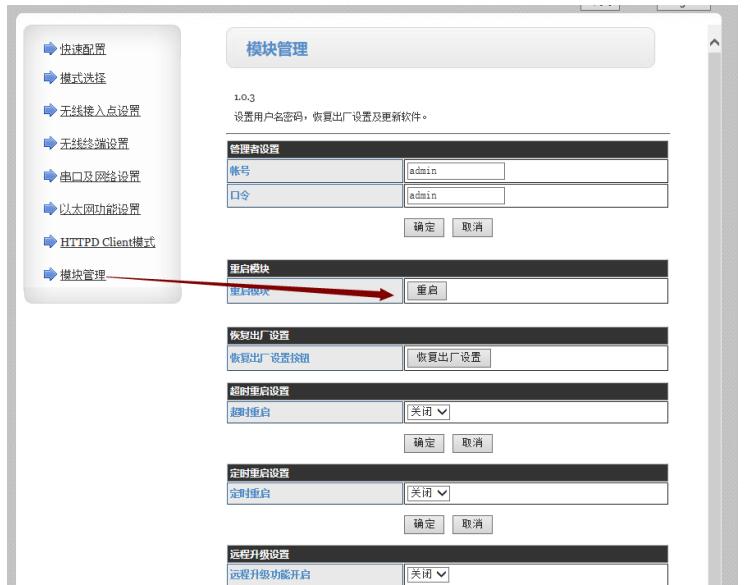Click the arrow icon beside 快速配置
This screenshot has width=745, height=585.
[x=50, y=49]
